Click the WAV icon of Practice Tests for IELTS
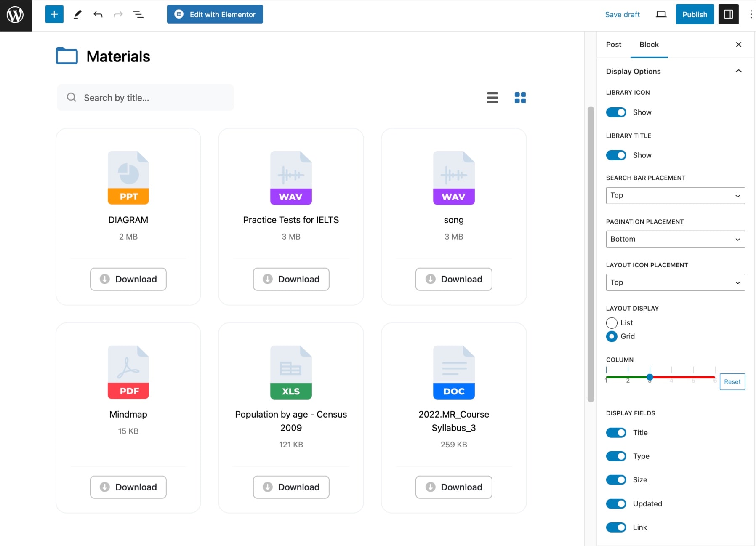Image resolution: width=756 pixels, height=546 pixels. (291, 178)
